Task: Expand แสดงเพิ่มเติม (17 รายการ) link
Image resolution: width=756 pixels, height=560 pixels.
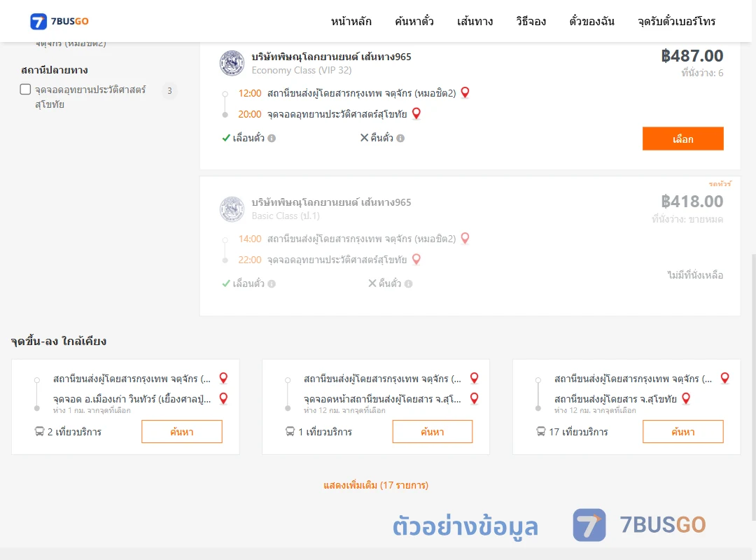Action: (x=376, y=485)
